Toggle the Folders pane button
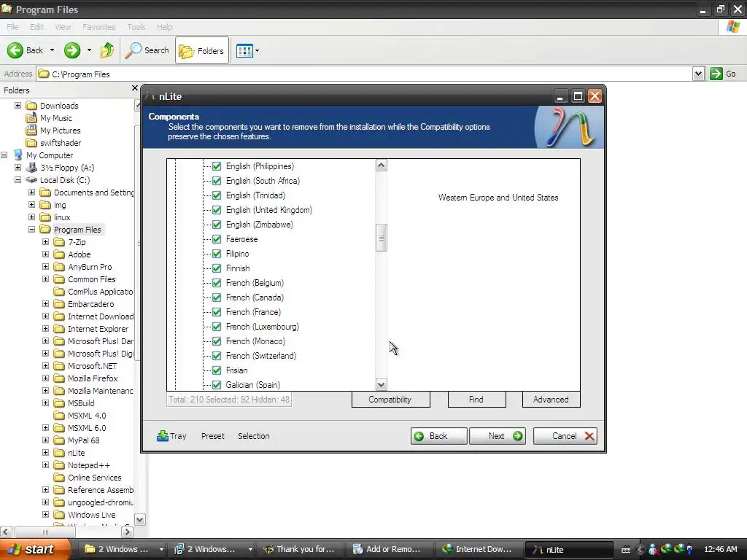Image resolution: width=747 pixels, height=560 pixels. 202,50
